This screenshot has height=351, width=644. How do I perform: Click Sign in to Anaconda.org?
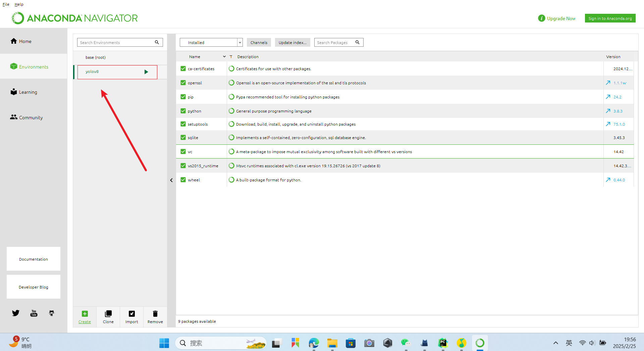(610, 18)
